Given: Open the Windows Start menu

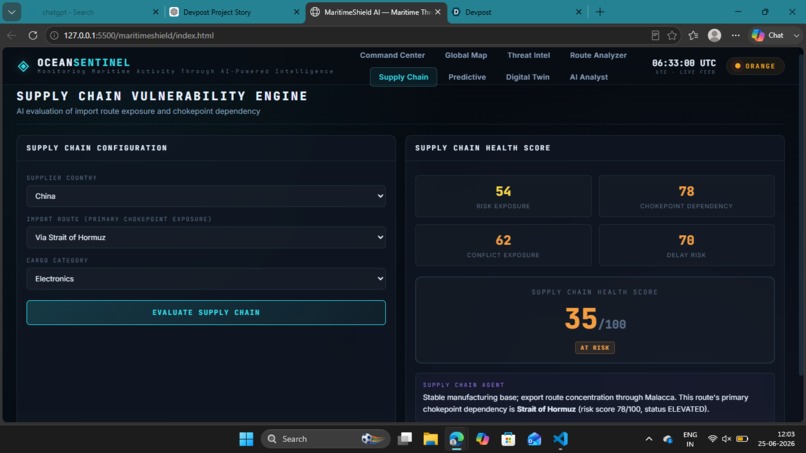Looking at the screenshot, I should 246,439.
